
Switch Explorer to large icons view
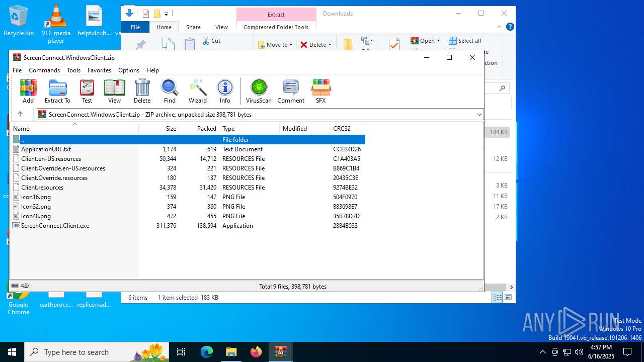click(508, 297)
